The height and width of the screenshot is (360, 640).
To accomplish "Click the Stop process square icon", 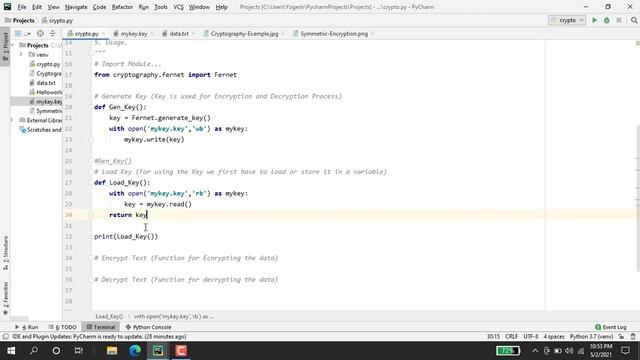I will coord(619,20).
